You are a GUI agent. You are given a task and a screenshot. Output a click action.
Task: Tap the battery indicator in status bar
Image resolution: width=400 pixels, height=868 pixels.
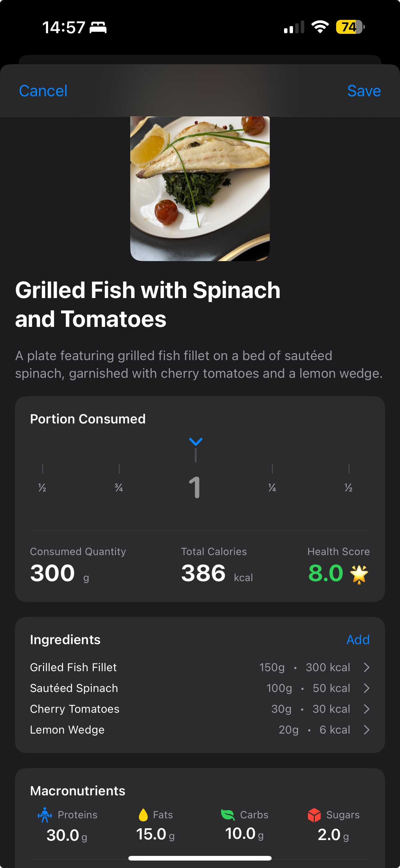point(350,27)
